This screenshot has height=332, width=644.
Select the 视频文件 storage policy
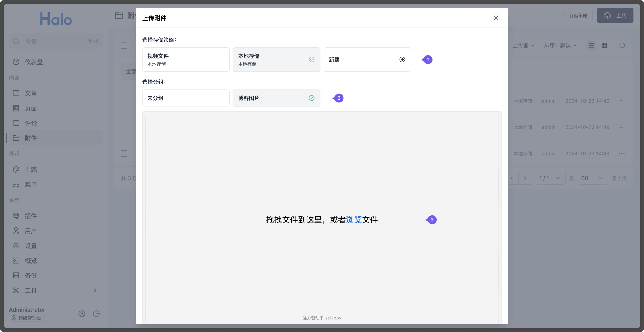(186, 60)
